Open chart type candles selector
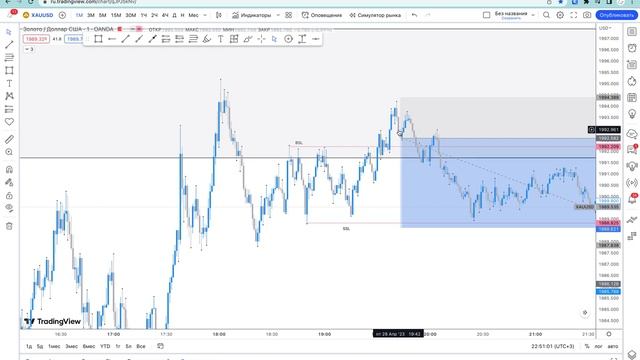The height and width of the screenshot is (360, 640). click(219, 15)
